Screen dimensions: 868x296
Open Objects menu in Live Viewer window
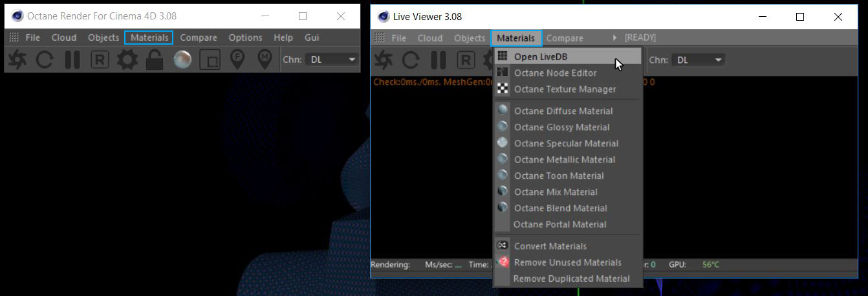click(470, 38)
